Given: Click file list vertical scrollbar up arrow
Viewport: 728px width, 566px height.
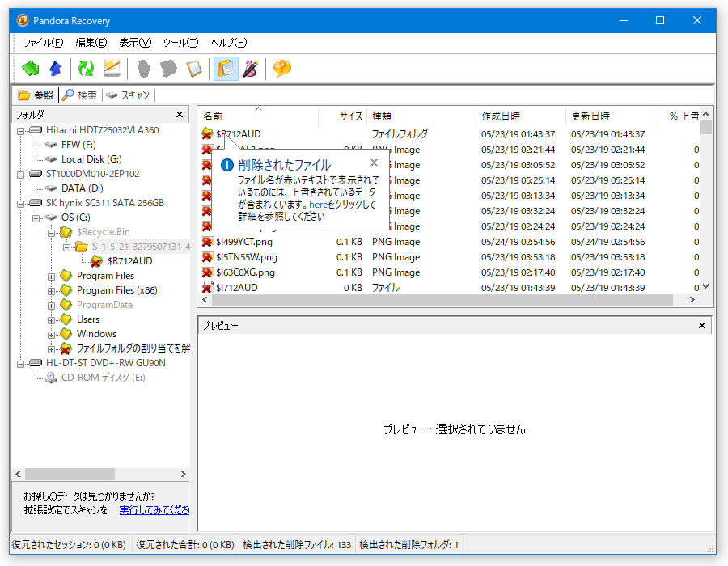Looking at the screenshot, I should point(705,114).
